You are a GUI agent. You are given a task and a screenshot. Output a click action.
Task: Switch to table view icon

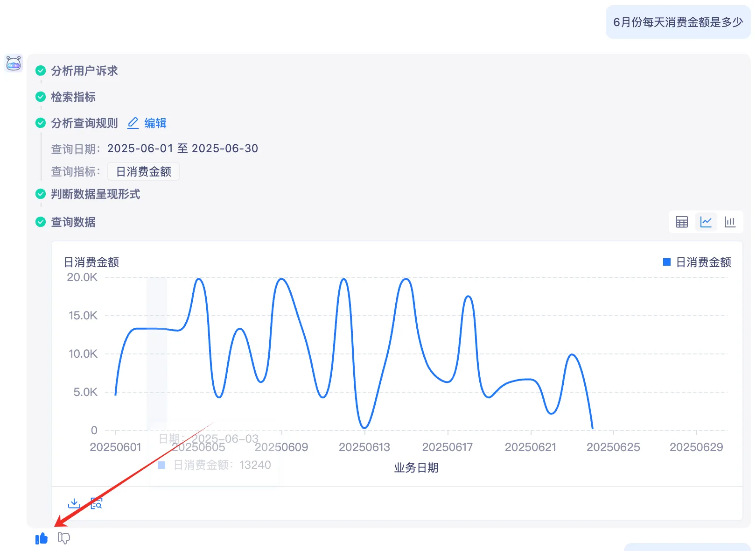point(682,222)
